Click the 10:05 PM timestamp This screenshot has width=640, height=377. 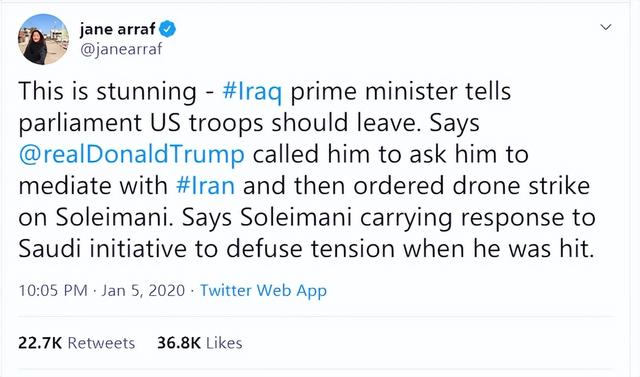pos(53,291)
